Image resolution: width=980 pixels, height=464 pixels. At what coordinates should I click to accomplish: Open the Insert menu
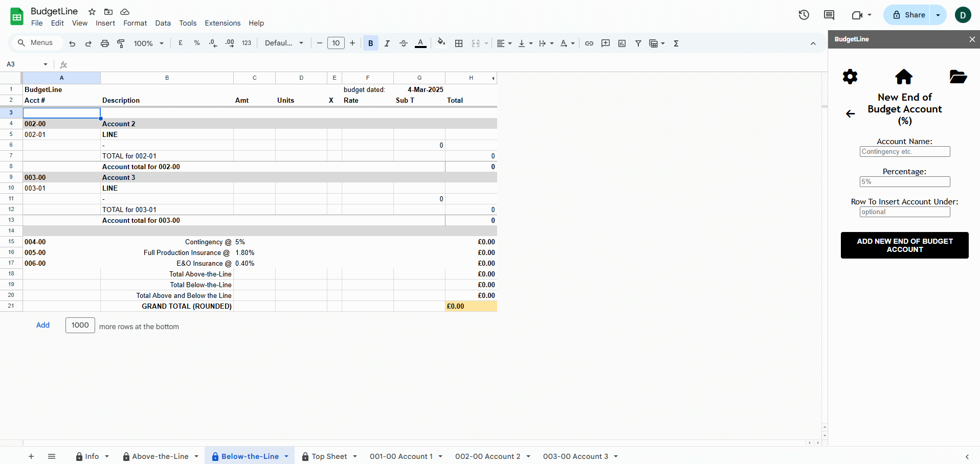pos(105,23)
